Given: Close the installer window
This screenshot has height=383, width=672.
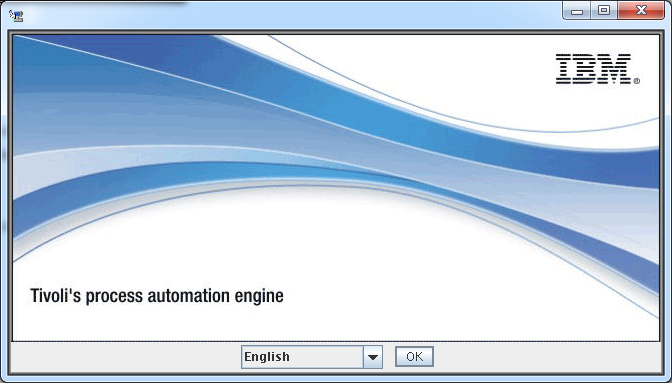Looking at the screenshot, I should pyautogui.click(x=641, y=11).
